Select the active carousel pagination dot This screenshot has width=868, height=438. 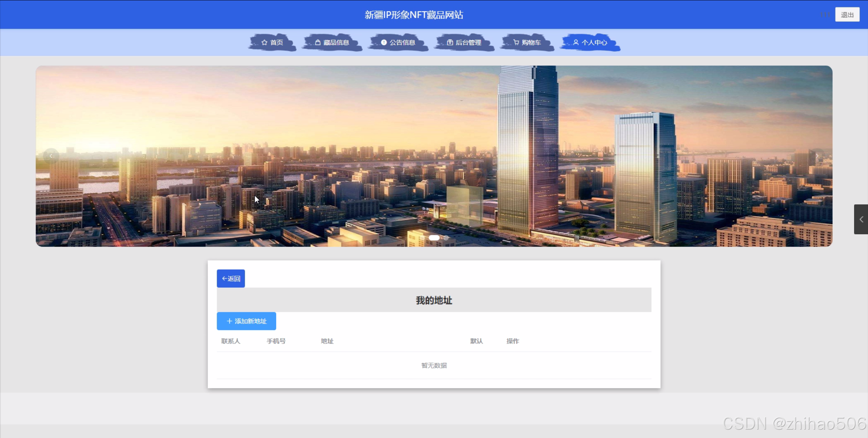click(x=435, y=238)
